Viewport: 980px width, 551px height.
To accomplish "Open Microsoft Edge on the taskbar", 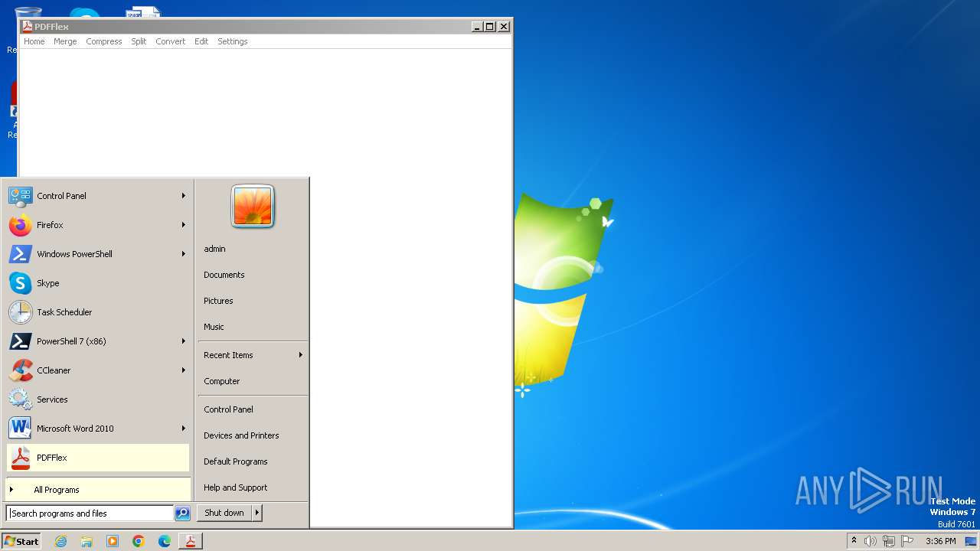I will (x=165, y=541).
